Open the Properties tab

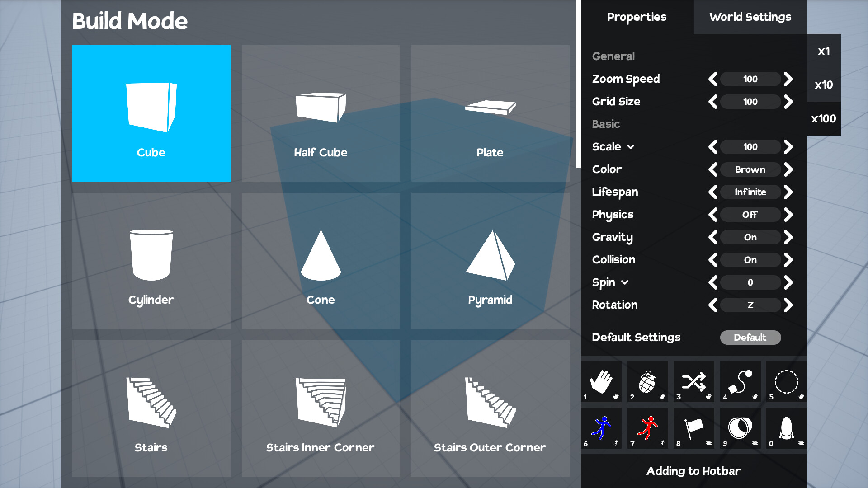point(637,17)
